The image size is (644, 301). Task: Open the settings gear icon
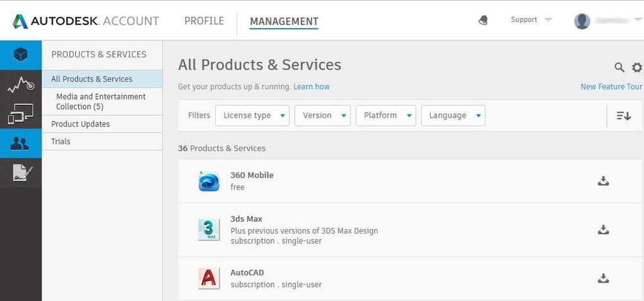click(637, 67)
